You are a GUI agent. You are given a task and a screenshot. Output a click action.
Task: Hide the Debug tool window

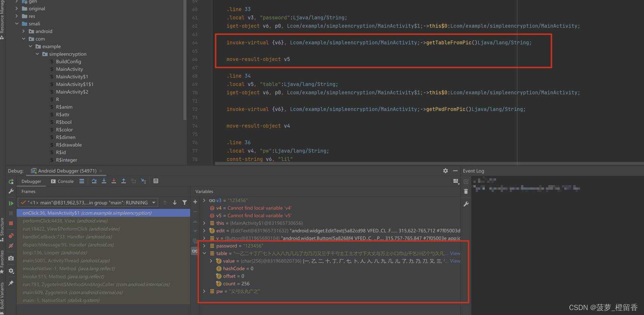pos(455,171)
